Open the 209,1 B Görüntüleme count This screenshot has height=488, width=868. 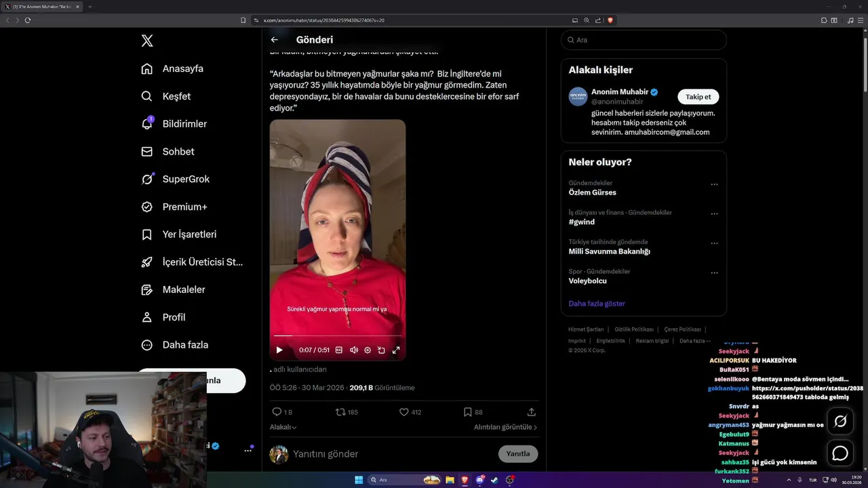(x=382, y=388)
